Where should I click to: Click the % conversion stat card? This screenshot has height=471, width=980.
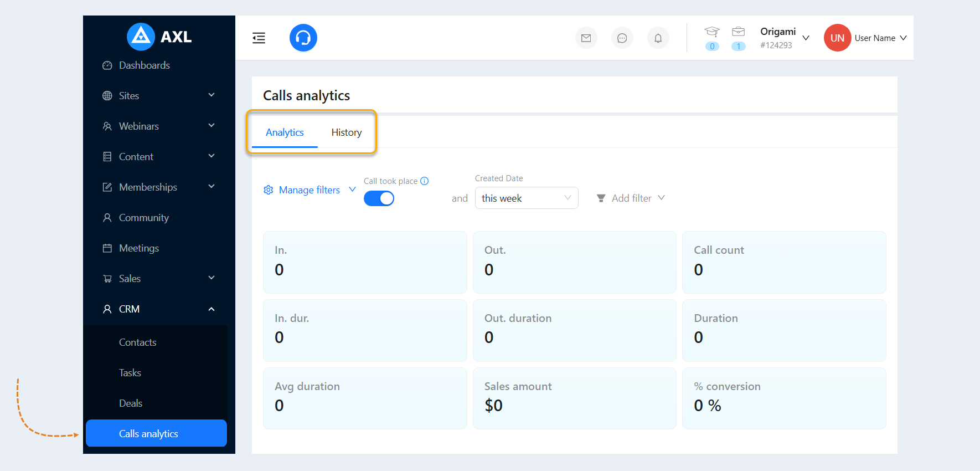(784, 398)
